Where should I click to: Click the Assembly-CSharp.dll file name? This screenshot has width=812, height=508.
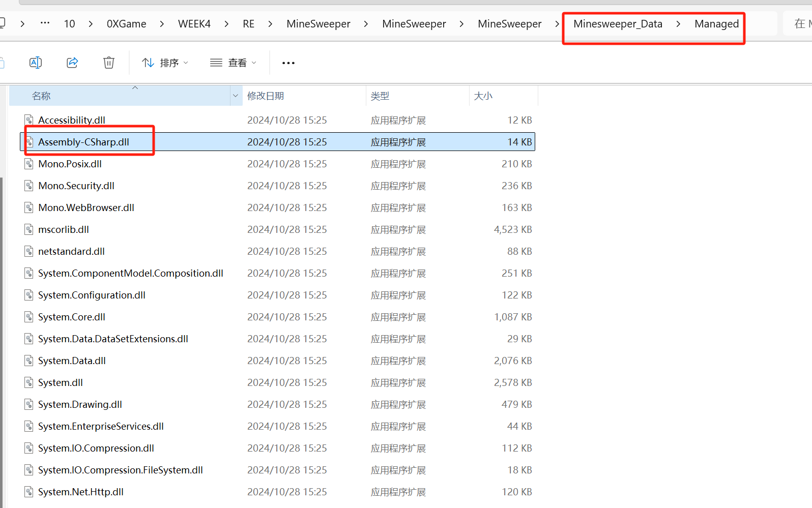[x=84, y=142]
